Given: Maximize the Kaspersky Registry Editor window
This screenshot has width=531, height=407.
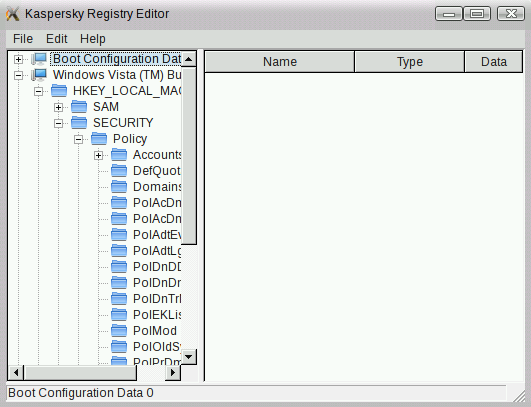Looking at the screenshot, I should point(477,14).
